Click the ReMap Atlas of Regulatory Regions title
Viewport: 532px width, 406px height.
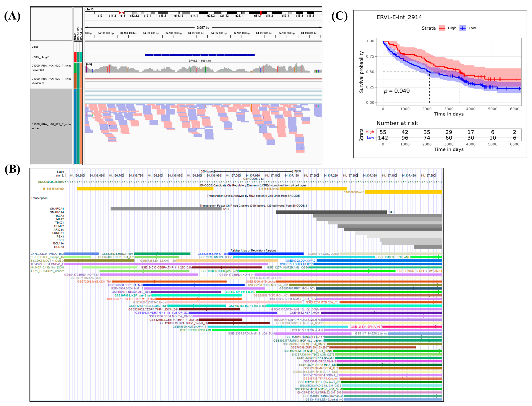(253, 251)
